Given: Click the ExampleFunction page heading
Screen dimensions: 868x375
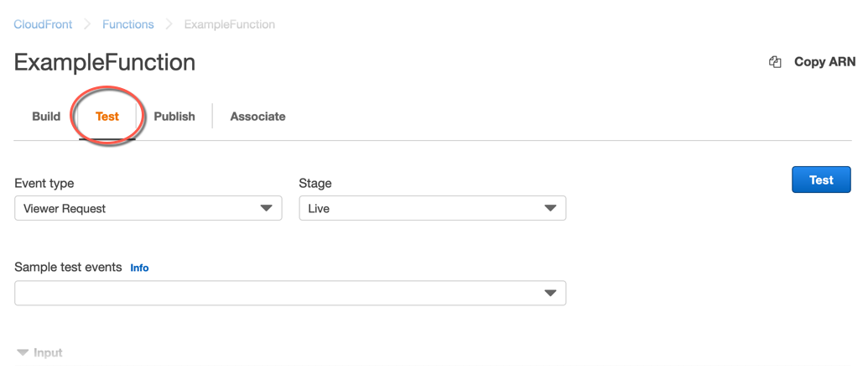Looking at the screenshot, I should (x=105, y=63).
